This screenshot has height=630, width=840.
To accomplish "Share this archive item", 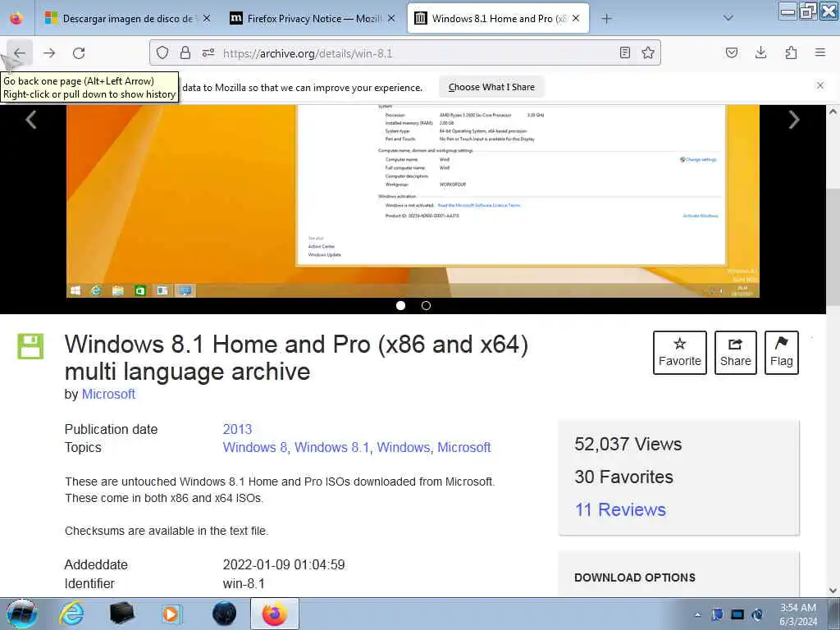I will (736, 353).
